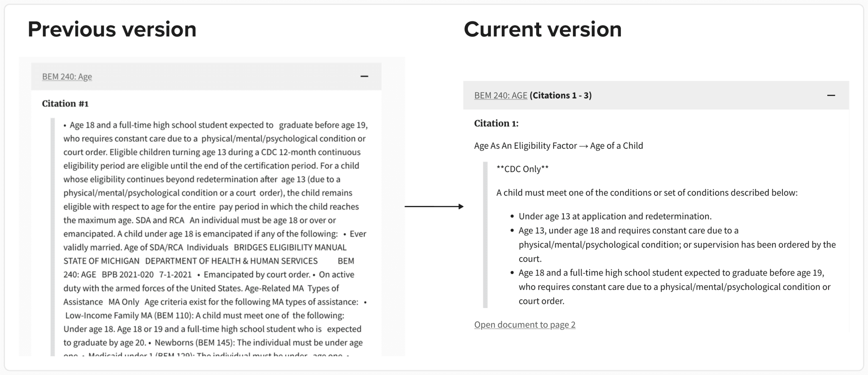Click the Previous version title
Viewport: 868px width, 375px height.
point(112,29)
